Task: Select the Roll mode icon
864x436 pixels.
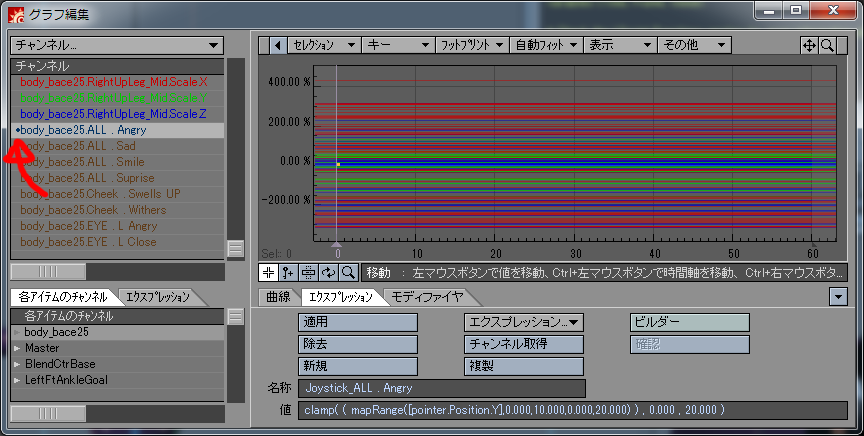Action: pyautogui.click(x=328, y=272)
